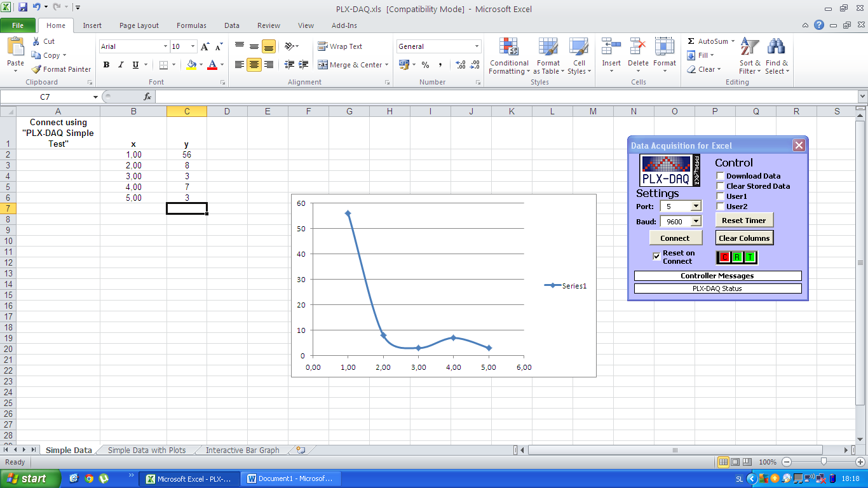Click the Reset Timer button
The height and width of the screenshot is (488, 868).
point(744,220)
